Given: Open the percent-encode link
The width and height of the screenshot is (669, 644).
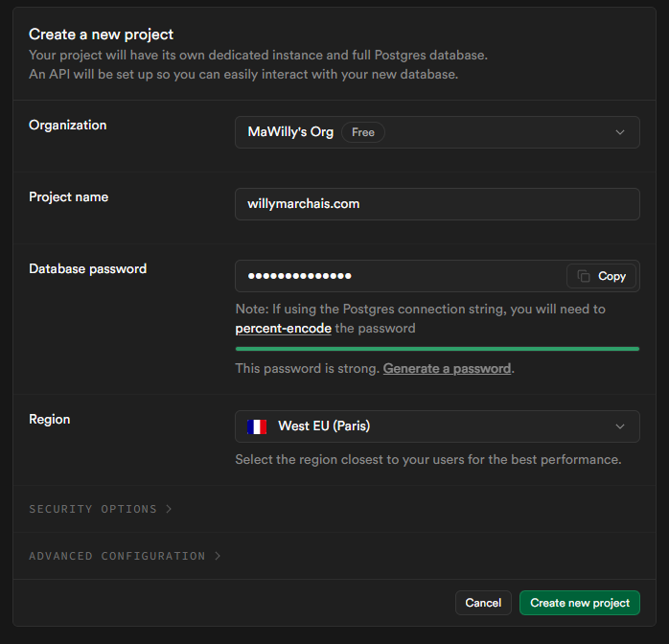Looking at the screenshot, I should tap(284, 329).
